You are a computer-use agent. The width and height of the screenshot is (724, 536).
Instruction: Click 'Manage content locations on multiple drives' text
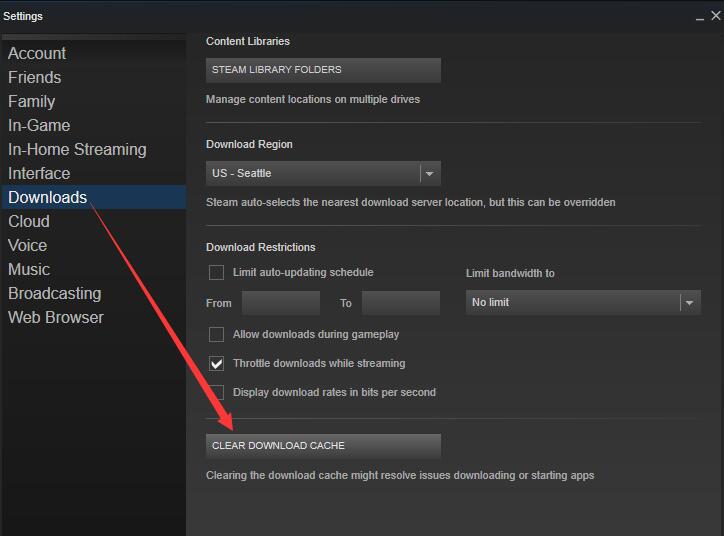click(313, 100)
